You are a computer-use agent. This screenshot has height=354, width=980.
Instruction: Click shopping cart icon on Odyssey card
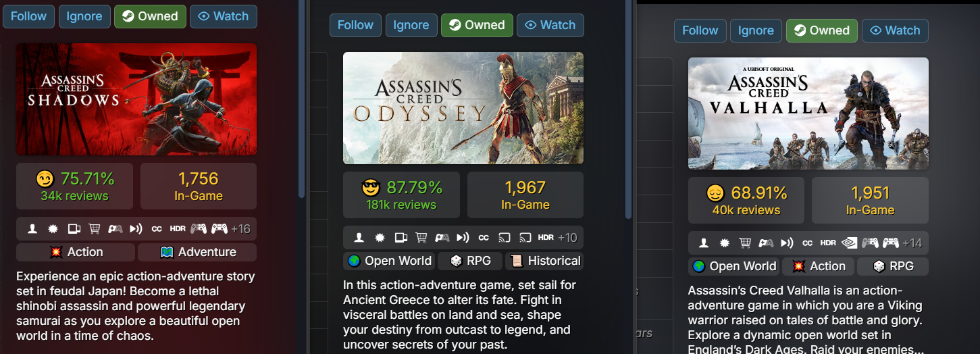tap(421, 238)
